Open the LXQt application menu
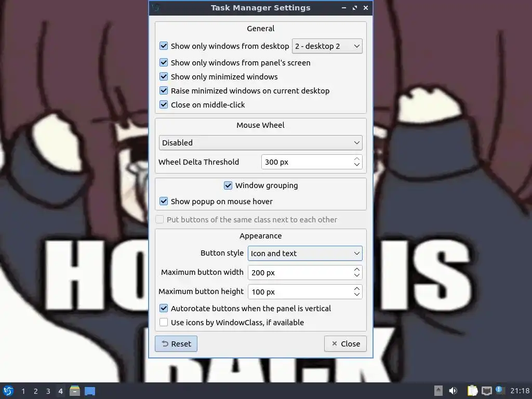The image size is (532, 399). pyautogui.click(x=8, y=391)
